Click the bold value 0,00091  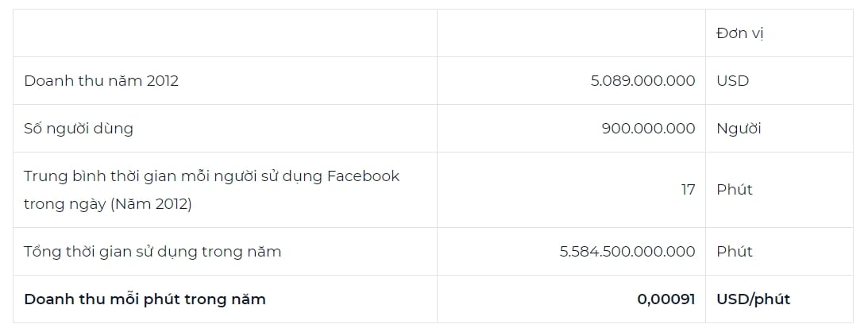click(666, 299)
